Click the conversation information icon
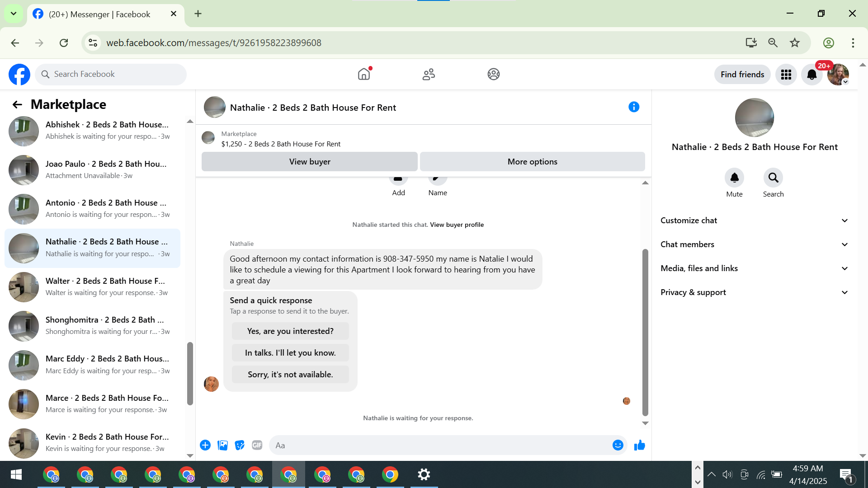 pos(634,107)
